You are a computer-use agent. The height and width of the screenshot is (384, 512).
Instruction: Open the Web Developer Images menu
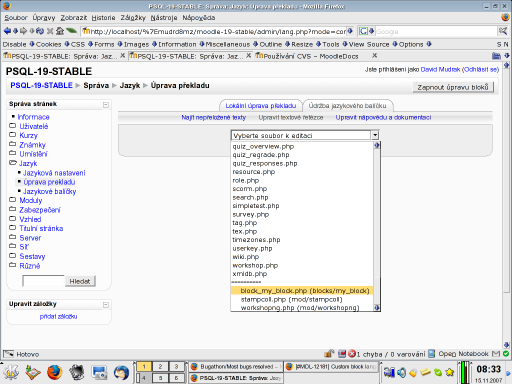136,44
